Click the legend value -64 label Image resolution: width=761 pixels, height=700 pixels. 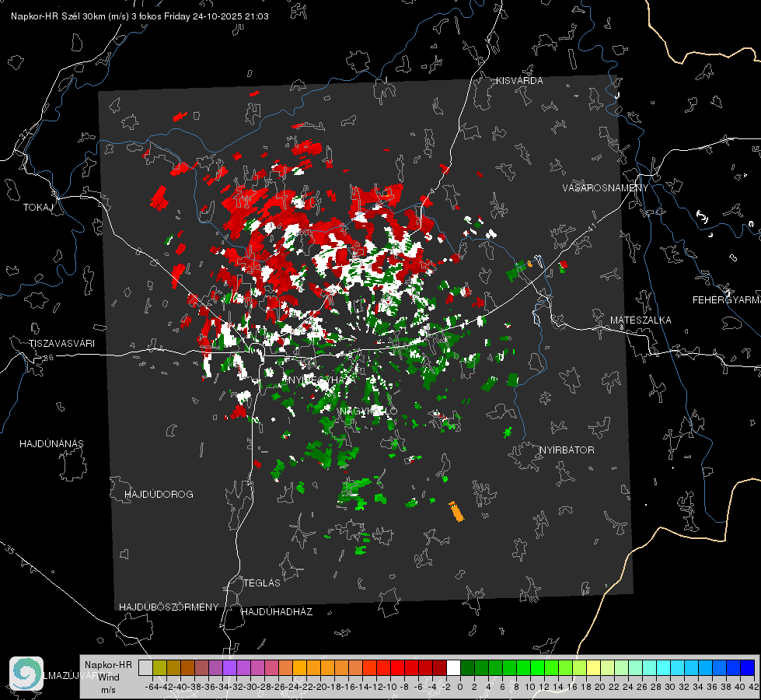click(152, 687)
